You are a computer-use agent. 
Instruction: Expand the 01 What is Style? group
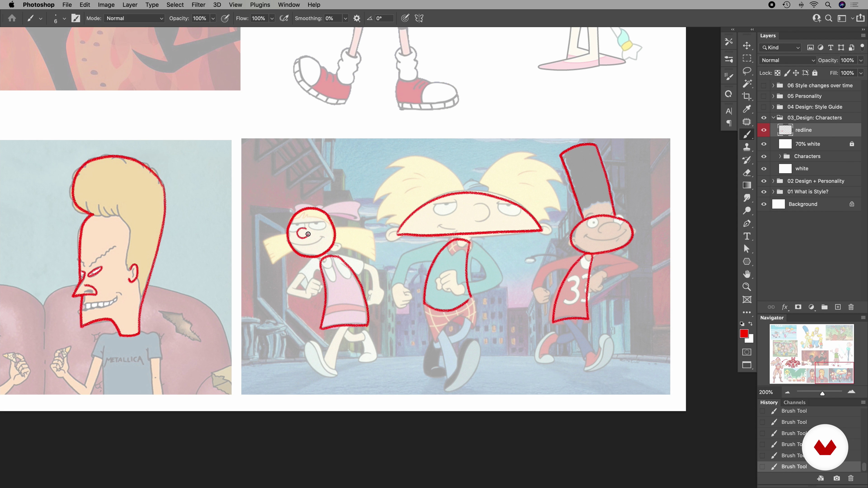pos(773,192)
